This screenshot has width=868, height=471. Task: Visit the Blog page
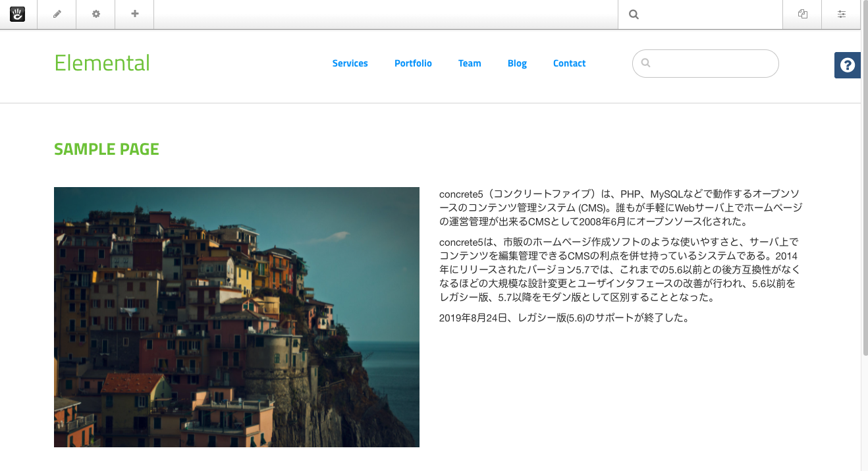click(x=517, y=63)
